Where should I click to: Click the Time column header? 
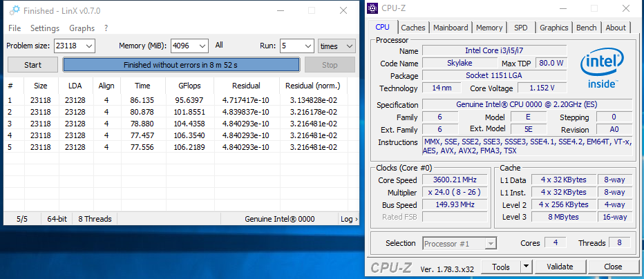tap(142, 86)
